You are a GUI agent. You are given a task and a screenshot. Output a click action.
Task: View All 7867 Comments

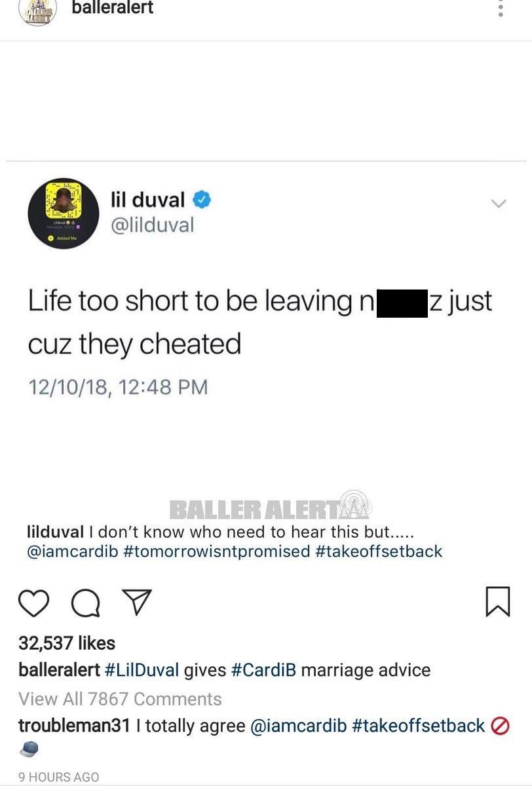(120, 699)
